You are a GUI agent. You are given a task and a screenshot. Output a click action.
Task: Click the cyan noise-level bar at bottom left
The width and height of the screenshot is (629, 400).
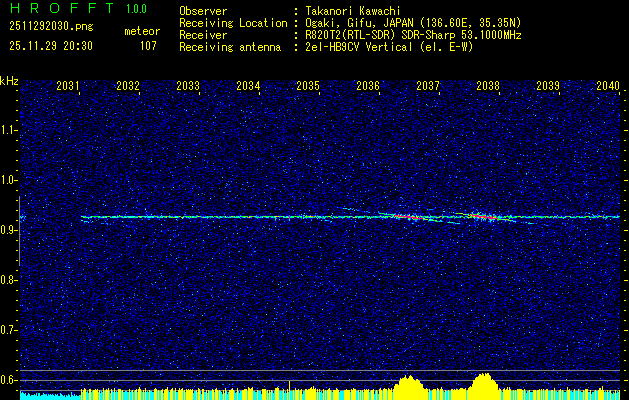[x=51, y=396]
